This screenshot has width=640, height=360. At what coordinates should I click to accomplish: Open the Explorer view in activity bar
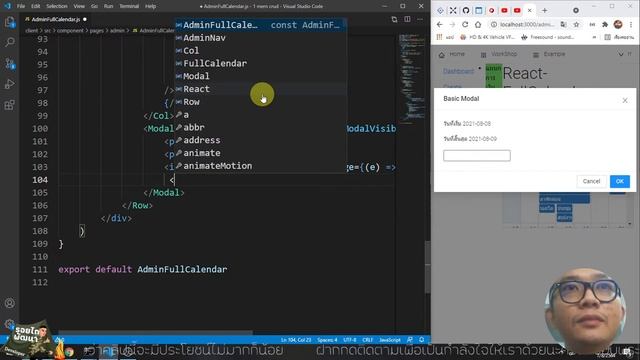coord(9,22)
